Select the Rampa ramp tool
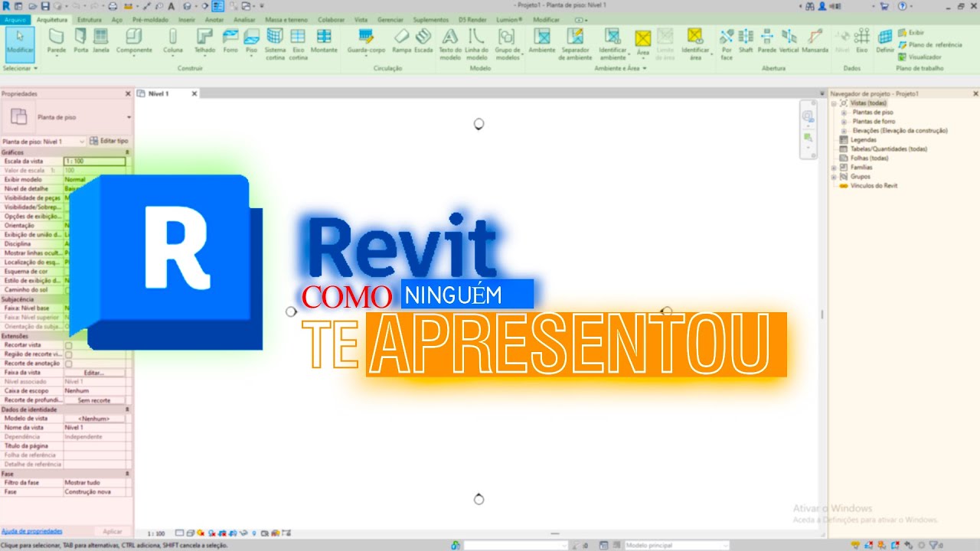The width and height of the screenshot is (980, 551). click(x=402, y=40)
